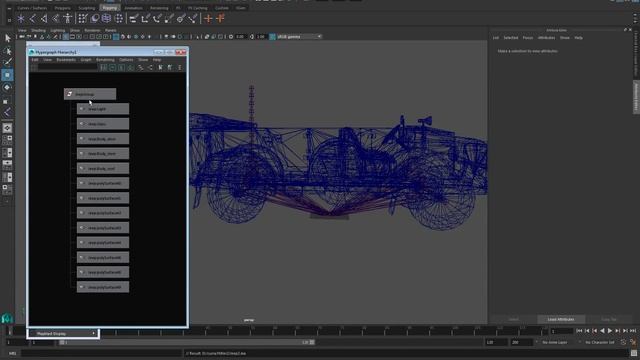Click the Play backwards button
The width and height of the screenshot is (640, 360).
[602, 331]
